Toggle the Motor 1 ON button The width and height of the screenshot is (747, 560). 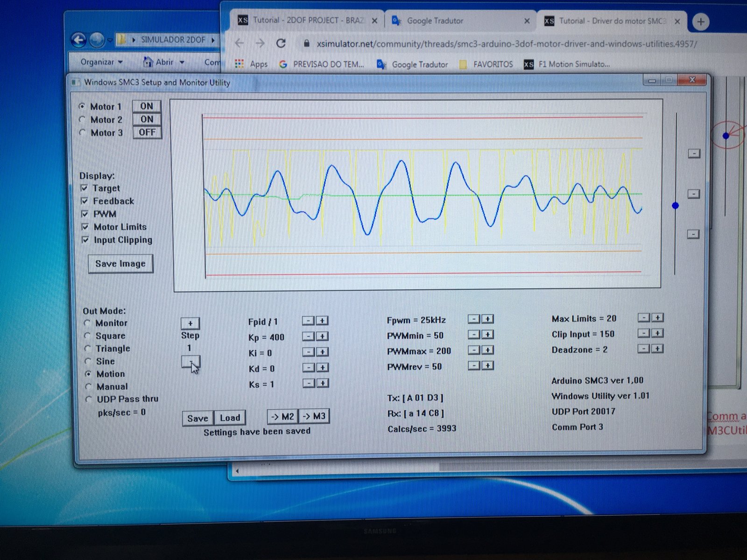pyautogui.click(x=147, y=106)
